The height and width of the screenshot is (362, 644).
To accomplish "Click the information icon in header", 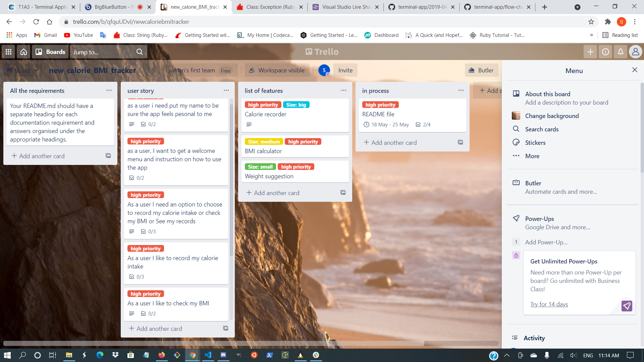I will point(605,52).
